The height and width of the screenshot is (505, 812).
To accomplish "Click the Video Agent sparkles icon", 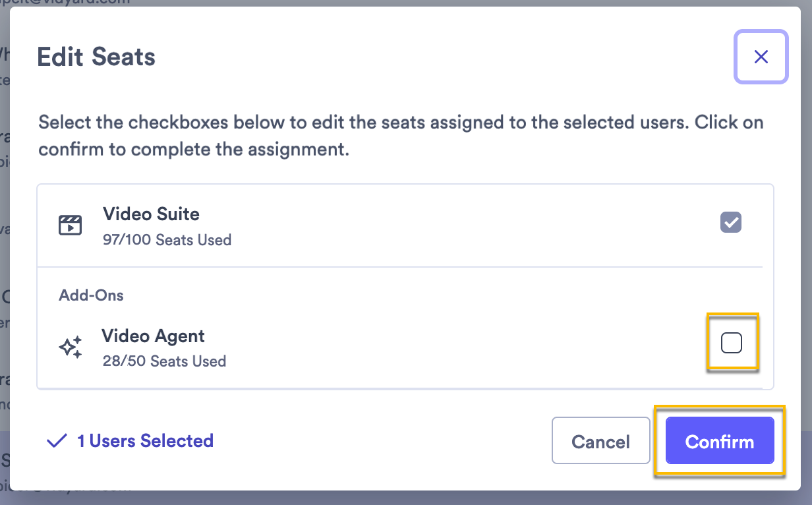I will (72, 346).
